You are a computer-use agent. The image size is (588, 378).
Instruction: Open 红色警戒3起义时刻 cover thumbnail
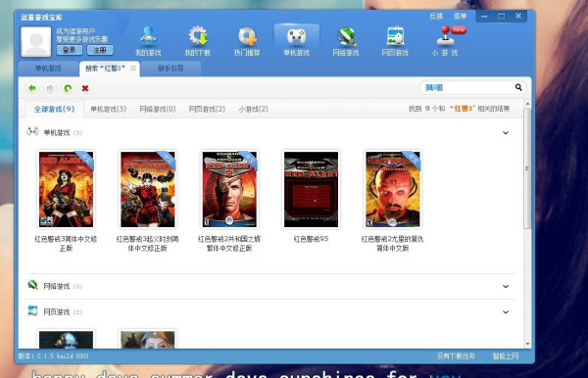tap(148, 189)
